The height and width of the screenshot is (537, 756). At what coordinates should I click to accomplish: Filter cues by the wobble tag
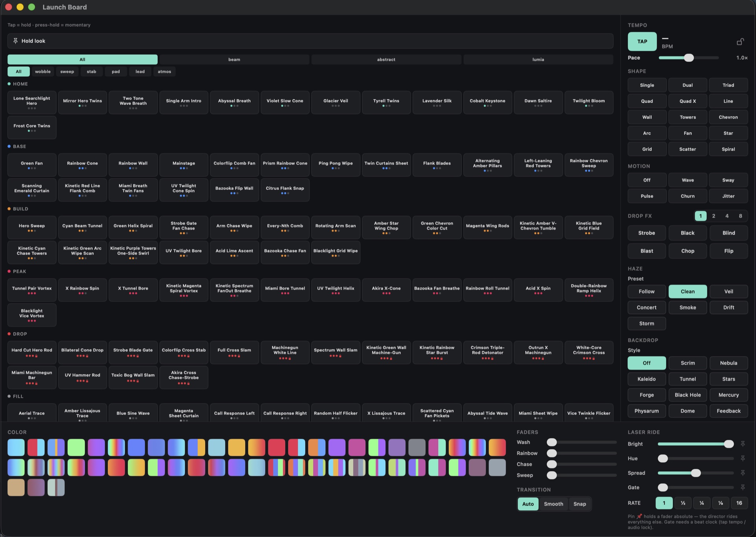pos(43,72)
